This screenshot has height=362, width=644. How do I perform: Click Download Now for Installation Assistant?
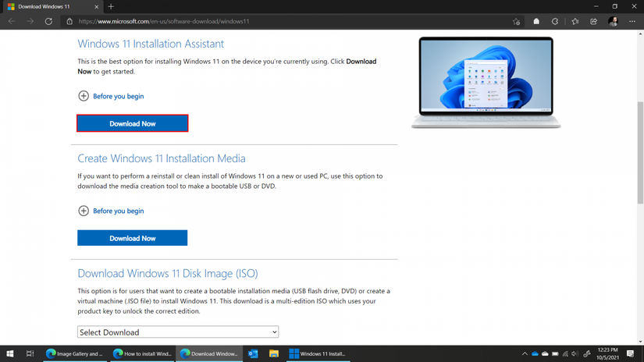[x=132, y=123]
